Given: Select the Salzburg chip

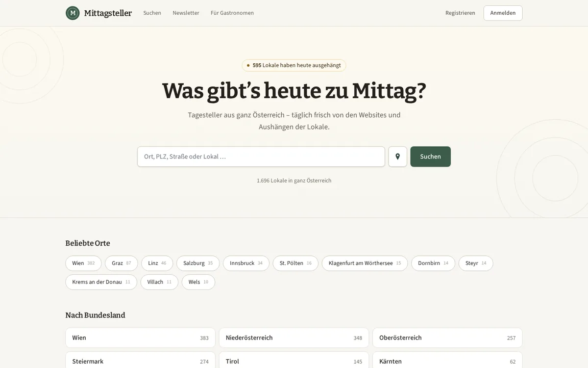Looking at the screenshot, I should 198,263.
